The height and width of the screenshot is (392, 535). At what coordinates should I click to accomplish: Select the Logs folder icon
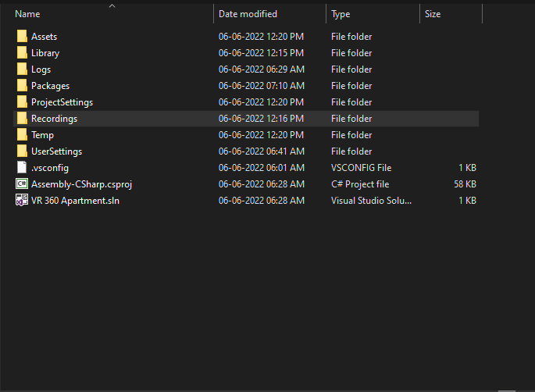[x=22, y=69]
